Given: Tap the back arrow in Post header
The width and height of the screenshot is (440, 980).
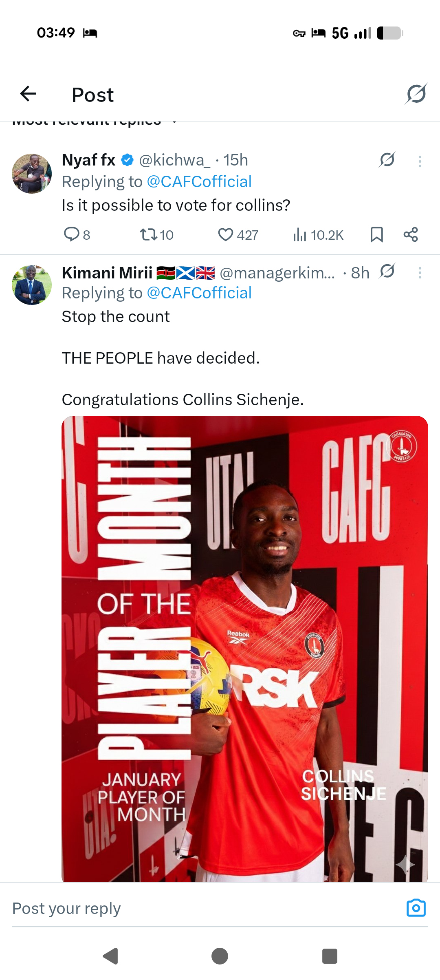Looking at the screenshot, I should point(28,94).
